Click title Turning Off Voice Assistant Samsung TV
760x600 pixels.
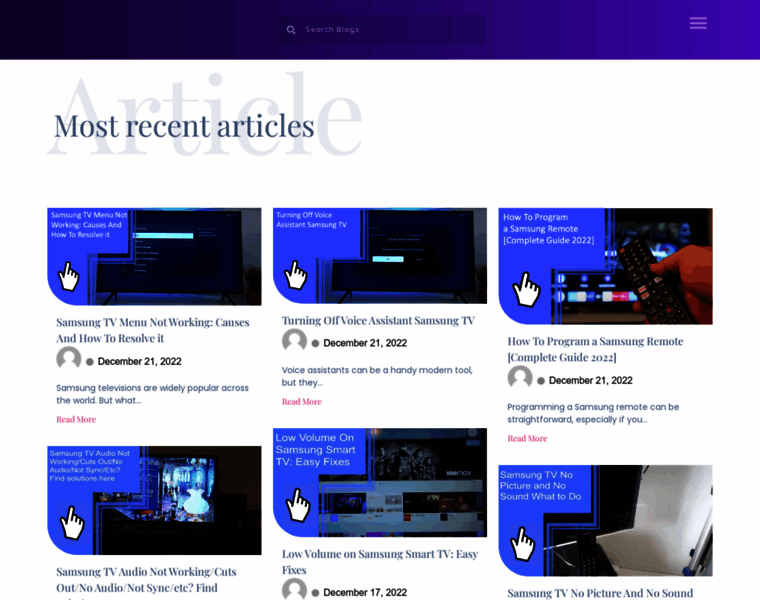[x=378, y=320]
